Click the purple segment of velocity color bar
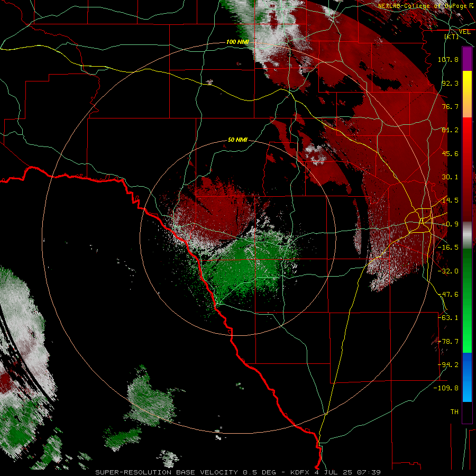 pyautogui.click(x=467, y=59)
